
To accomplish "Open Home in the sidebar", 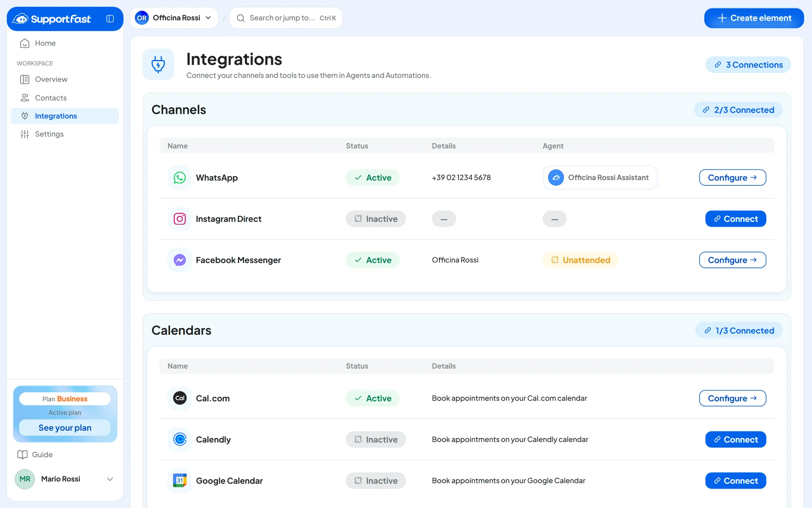I will 65,43.
